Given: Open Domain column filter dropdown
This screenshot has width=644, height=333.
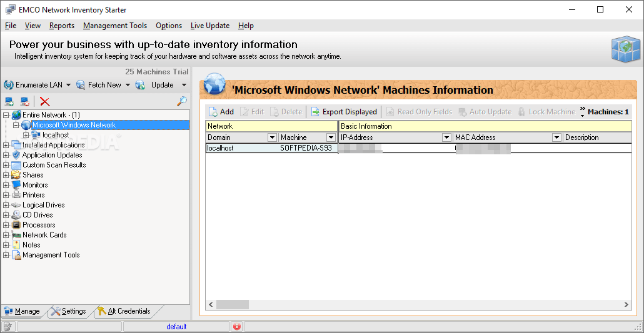Looking at the screenshot, I should click(273, 137).
